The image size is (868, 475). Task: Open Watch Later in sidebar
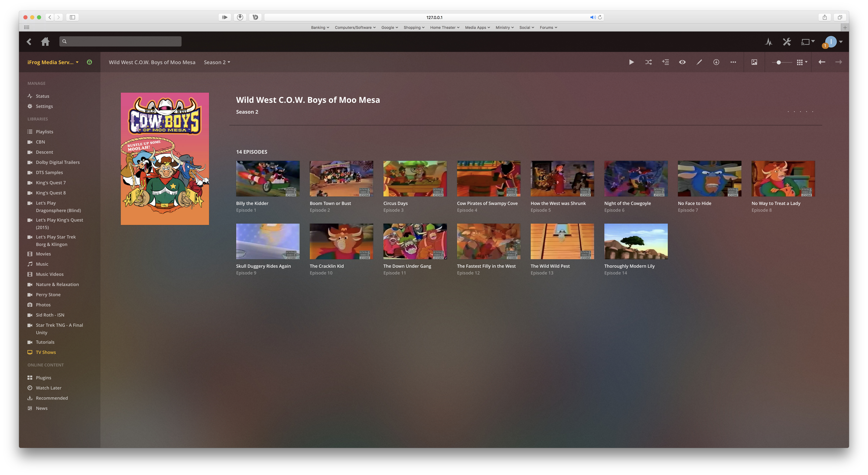[49, 388]
